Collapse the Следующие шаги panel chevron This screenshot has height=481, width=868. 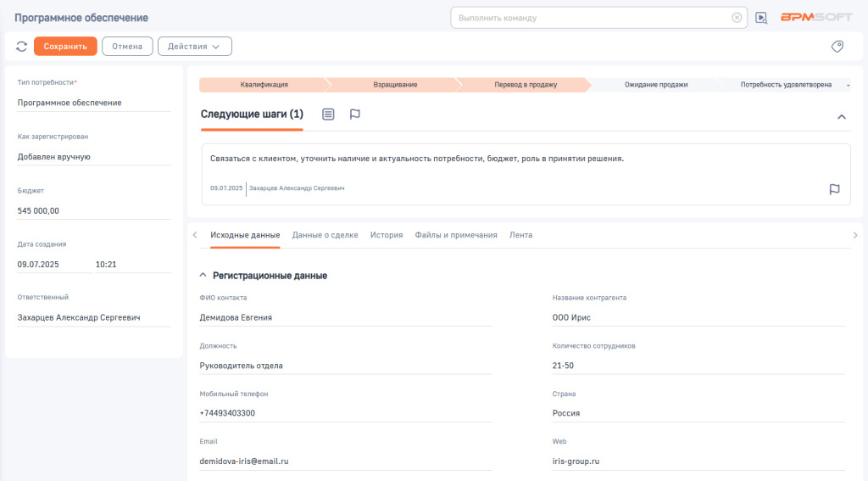tap(842, 116)
